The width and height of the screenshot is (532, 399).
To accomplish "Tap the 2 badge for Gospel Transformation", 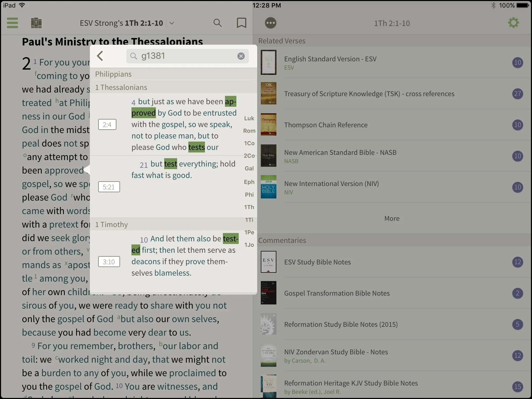I will click(517, 293).
